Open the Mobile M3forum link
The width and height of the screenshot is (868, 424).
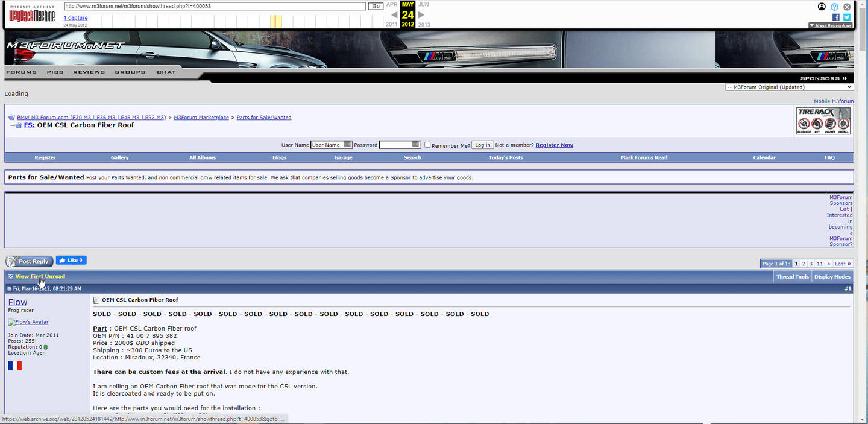(x=834, y=101)
